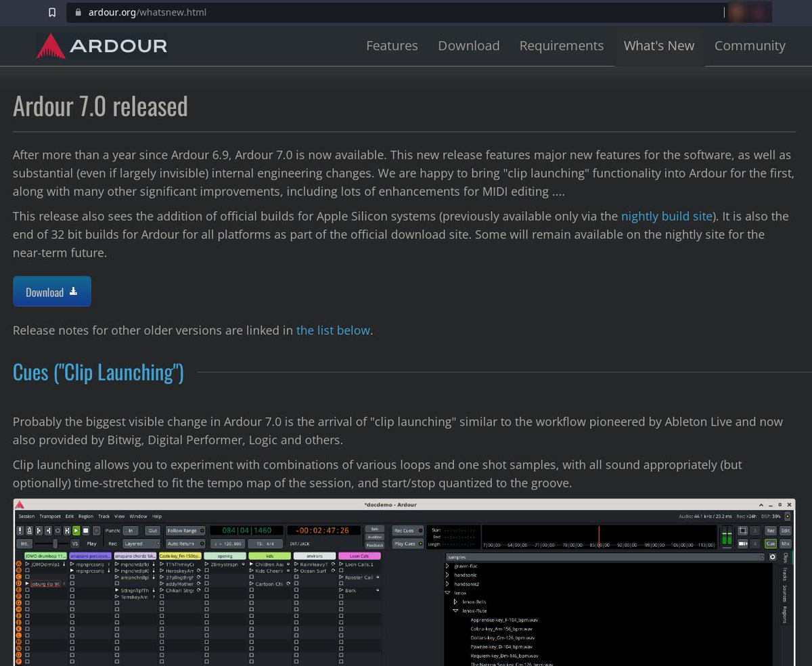Click the Ardour logo in site header
812x666 pixels.
101,46
